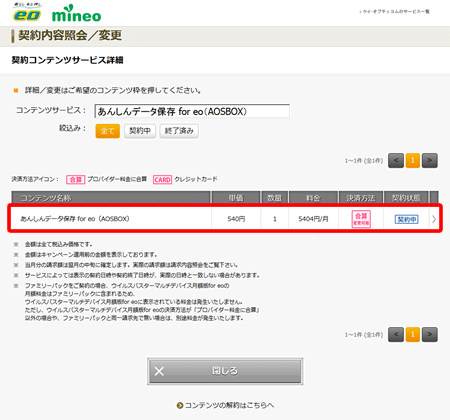The height and width of the screenshot is (420, 450).
Task: Go to next page using bottom pager arrow
Action: pyautogui.click(x=430, y=334)
